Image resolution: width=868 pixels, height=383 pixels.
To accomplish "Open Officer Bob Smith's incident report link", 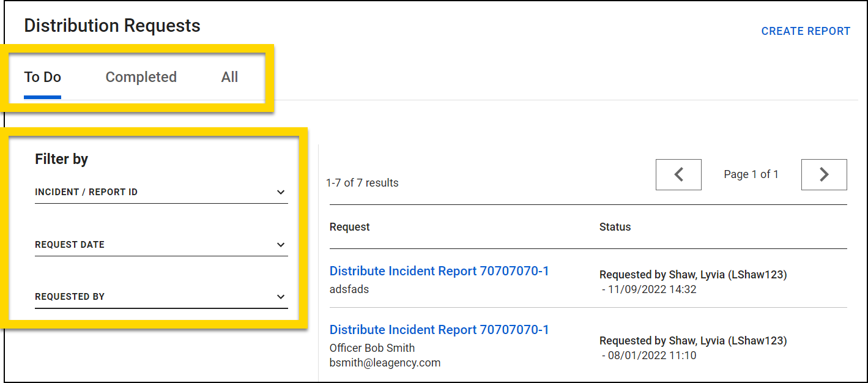I will 439,329.
